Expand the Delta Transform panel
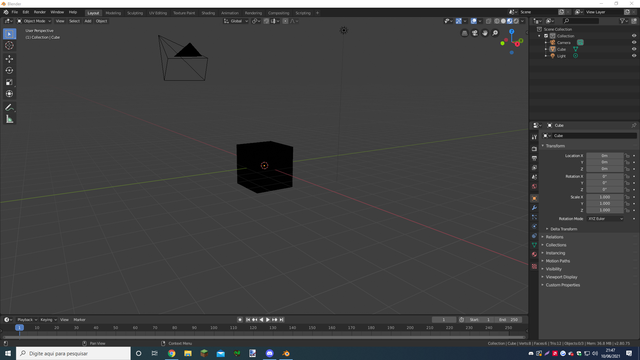640x360 pixels. click(x=563, y=229)
